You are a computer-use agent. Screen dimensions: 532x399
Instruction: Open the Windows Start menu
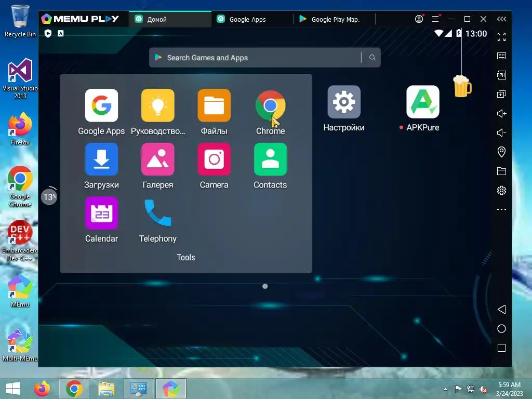(13, 389)
